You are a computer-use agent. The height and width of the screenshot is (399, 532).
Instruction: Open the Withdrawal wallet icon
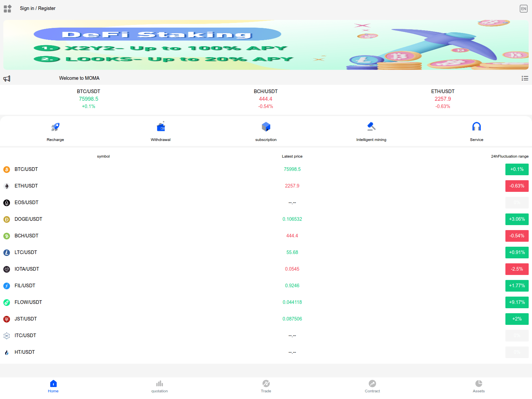161,127
